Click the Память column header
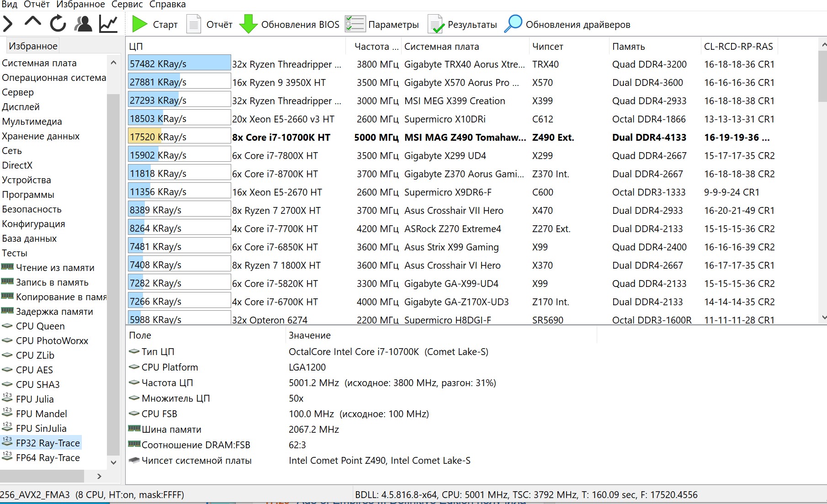 coord(628,47)
